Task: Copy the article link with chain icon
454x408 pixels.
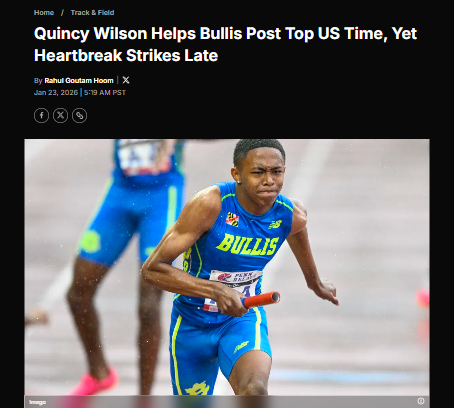Action: tap(79, 115)
